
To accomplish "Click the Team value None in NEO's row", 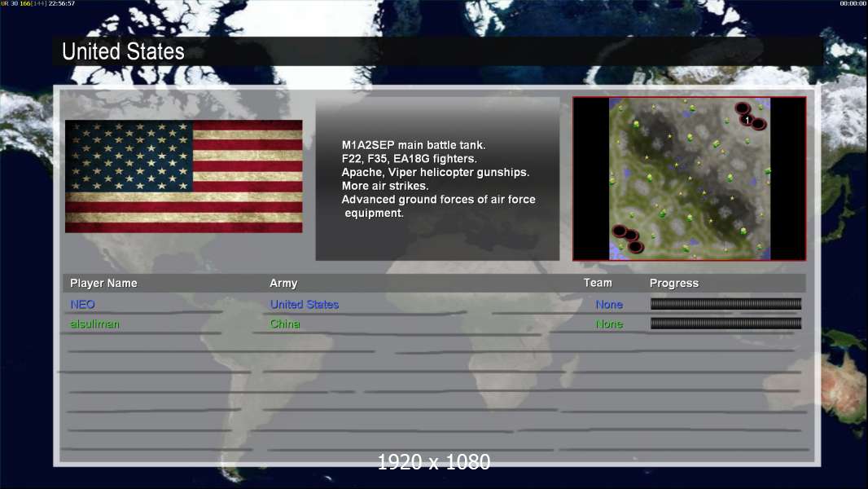I will pyautogui.click(x=609, y=305).
